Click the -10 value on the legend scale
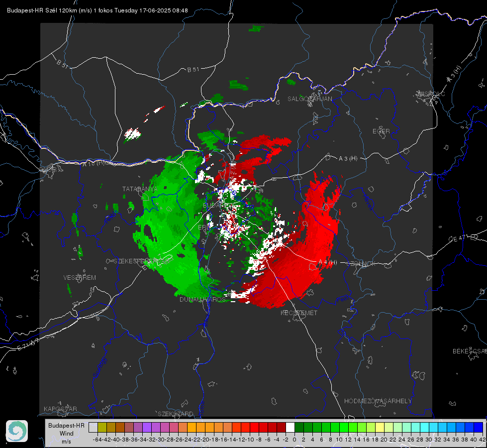This screenshot has height=448, width=487. (250, 440)
